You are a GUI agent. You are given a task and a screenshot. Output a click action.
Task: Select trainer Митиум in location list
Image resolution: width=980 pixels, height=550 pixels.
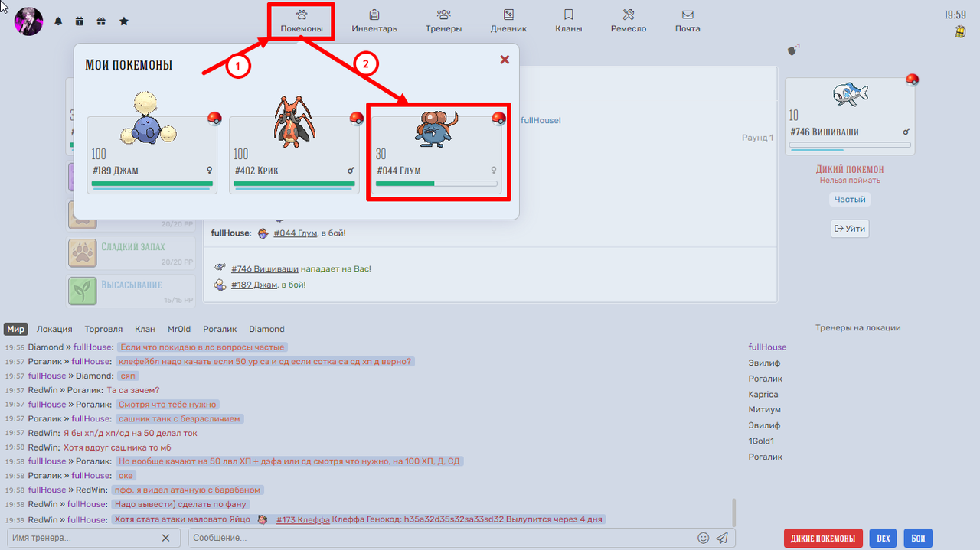pos(764,410)
